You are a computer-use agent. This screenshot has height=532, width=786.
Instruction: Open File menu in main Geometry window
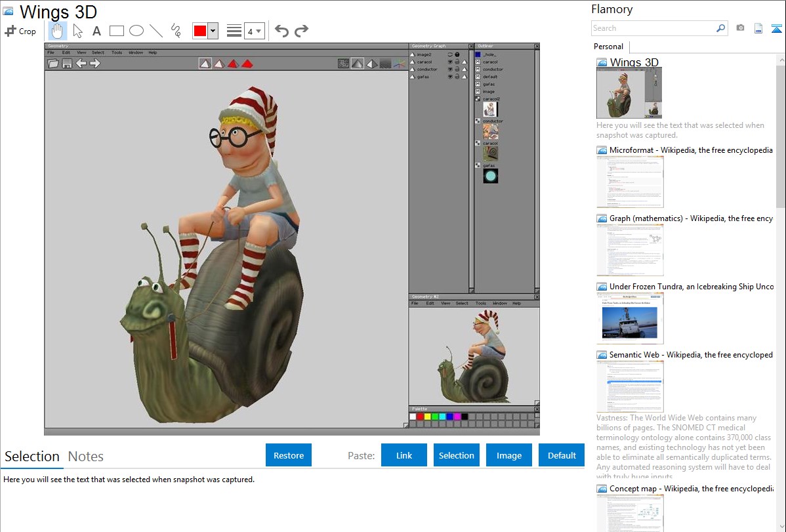click(x=51, y=52)
